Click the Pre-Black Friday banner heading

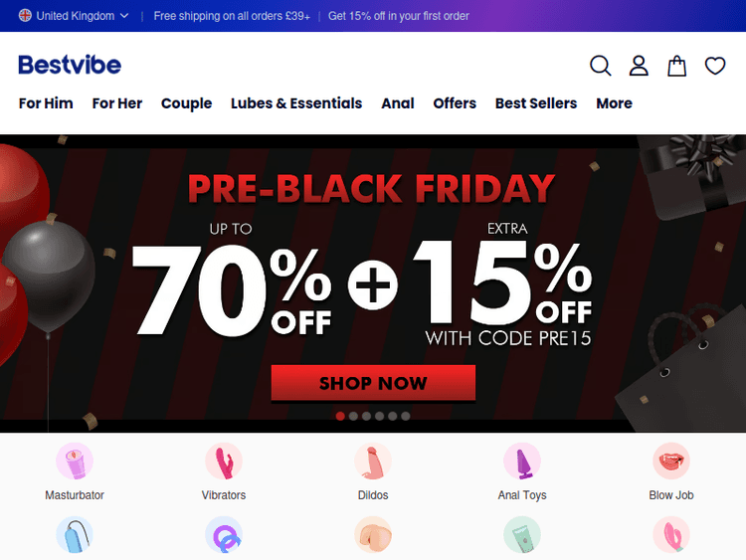point(371,188)
